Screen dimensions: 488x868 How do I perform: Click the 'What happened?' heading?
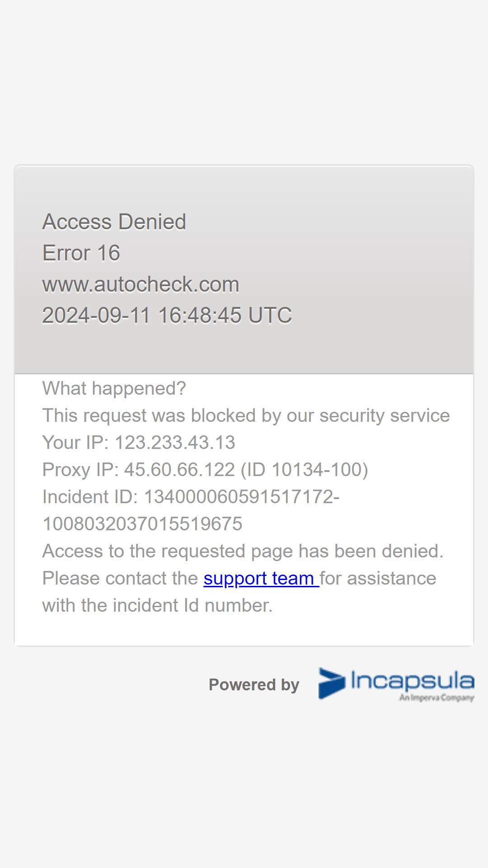point(114,388)
